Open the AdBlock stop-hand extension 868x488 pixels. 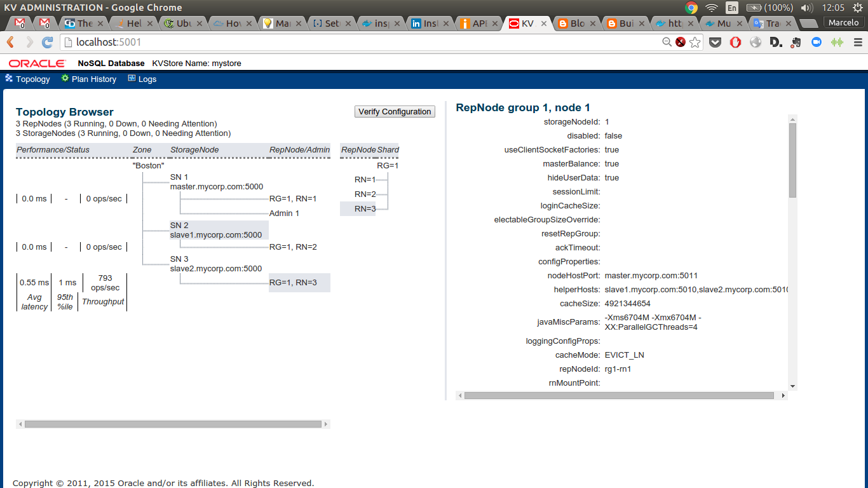point(735,43)
